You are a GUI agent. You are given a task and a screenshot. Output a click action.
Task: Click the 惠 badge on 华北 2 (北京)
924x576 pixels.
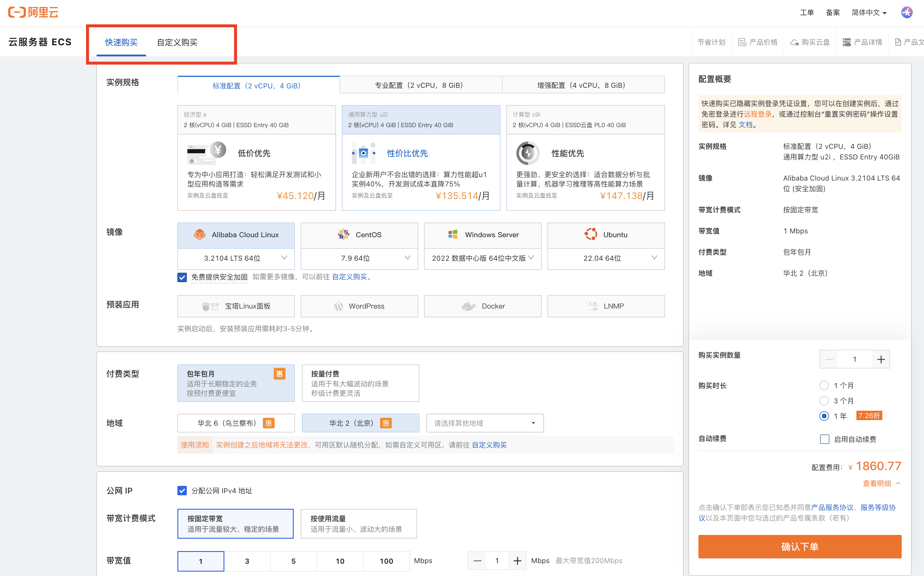pyautogui.click(x=386, y=423)
